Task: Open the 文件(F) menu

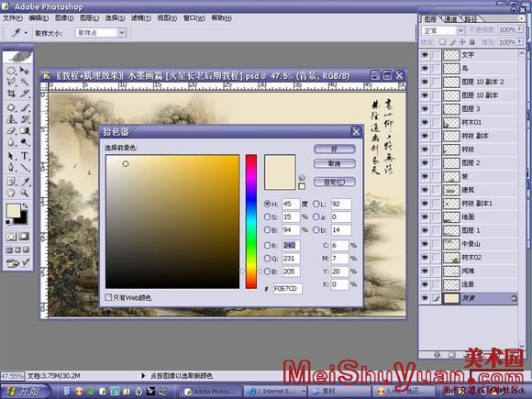Action: [13, 18]
